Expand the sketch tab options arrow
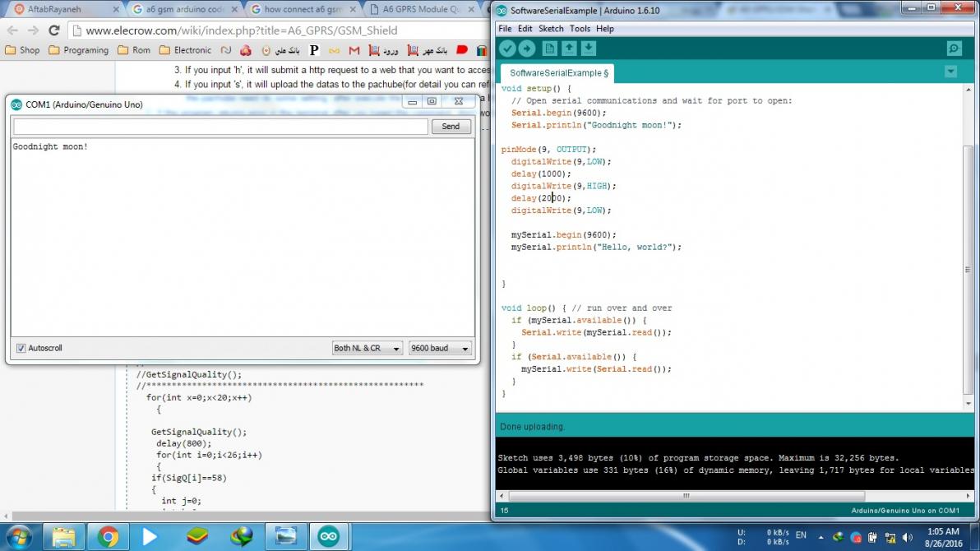Viewport: 980px width, 551px height. tap(951, 72)
